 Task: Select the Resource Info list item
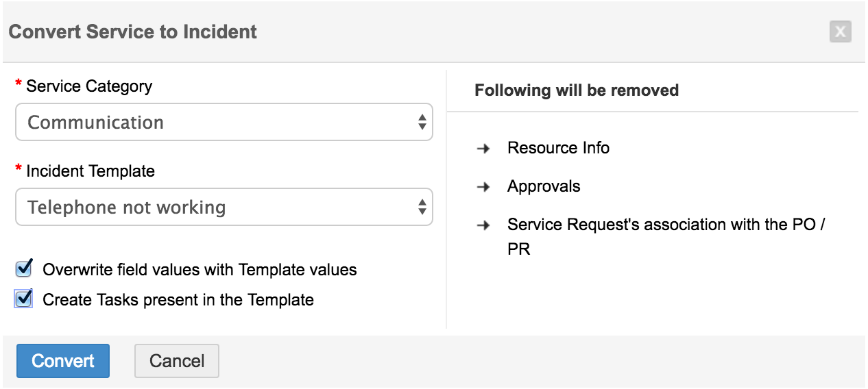[x=558, y=148]
